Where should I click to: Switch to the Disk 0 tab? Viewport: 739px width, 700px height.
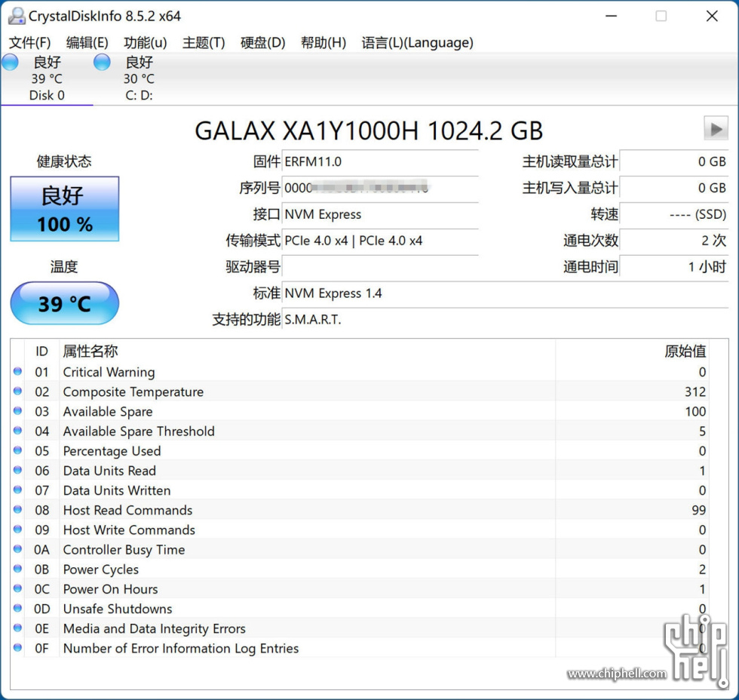[47, 78]
